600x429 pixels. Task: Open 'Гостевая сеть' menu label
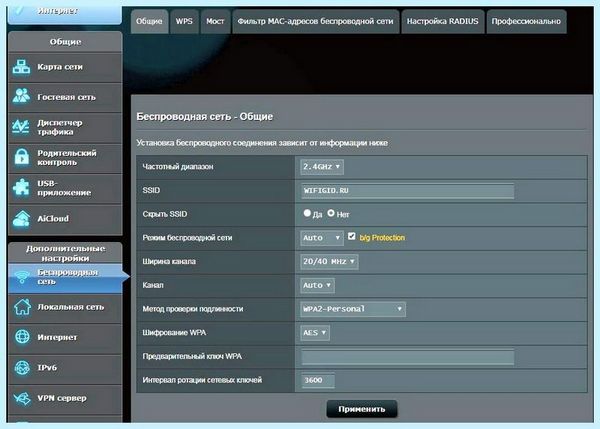tap(67, 97)
